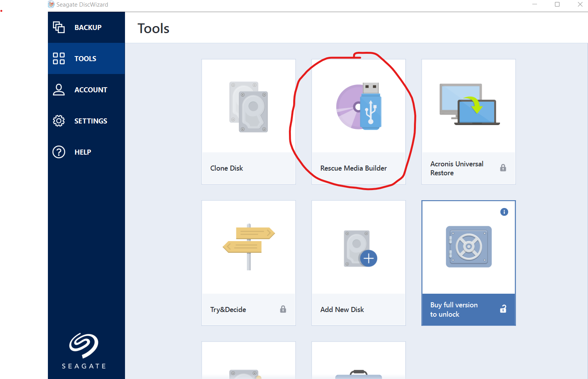The height and width of the screenshot is (379, 588).
Task: Open the Clone Disk tool icon
Action: click(248, 107)
